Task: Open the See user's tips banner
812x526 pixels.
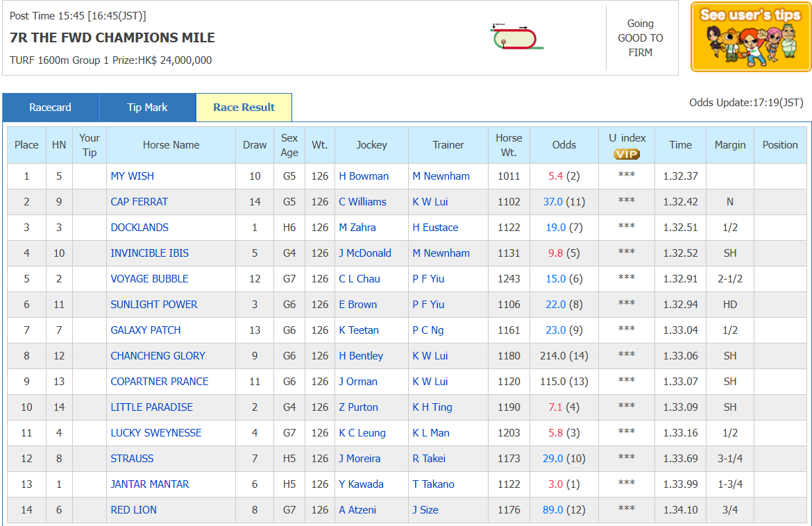Action: click(750, 37)
